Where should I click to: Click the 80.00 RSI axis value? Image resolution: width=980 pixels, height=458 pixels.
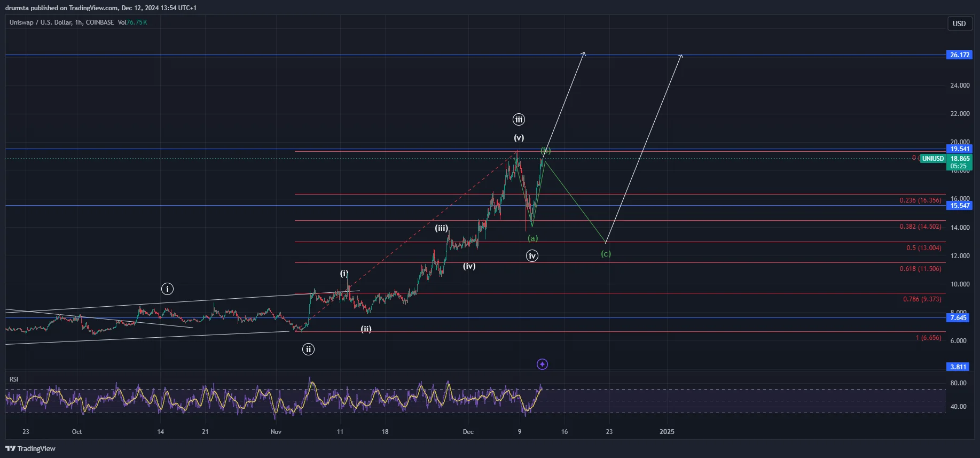[x=958, y=383]
